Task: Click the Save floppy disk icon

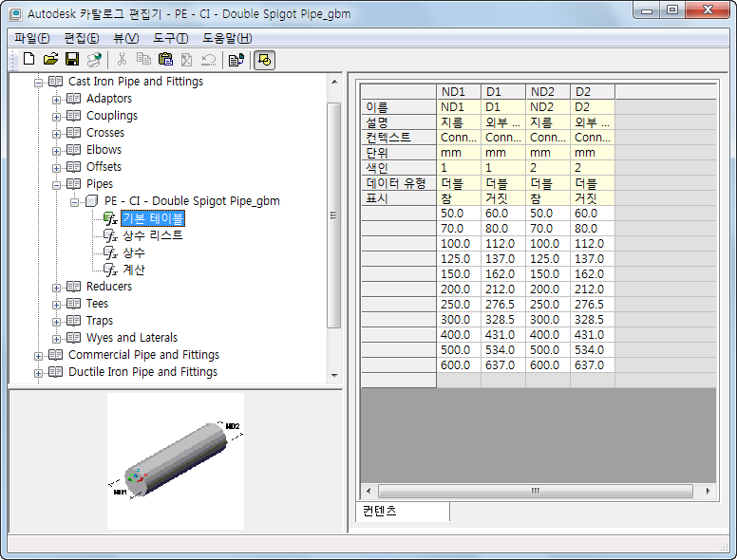Action: [72, 59]
